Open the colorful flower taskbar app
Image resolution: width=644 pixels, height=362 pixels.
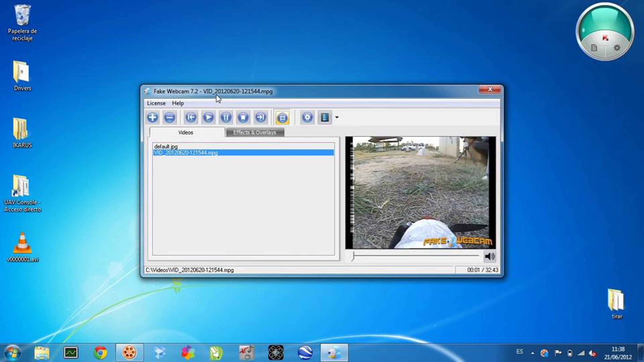coord(188,353)
